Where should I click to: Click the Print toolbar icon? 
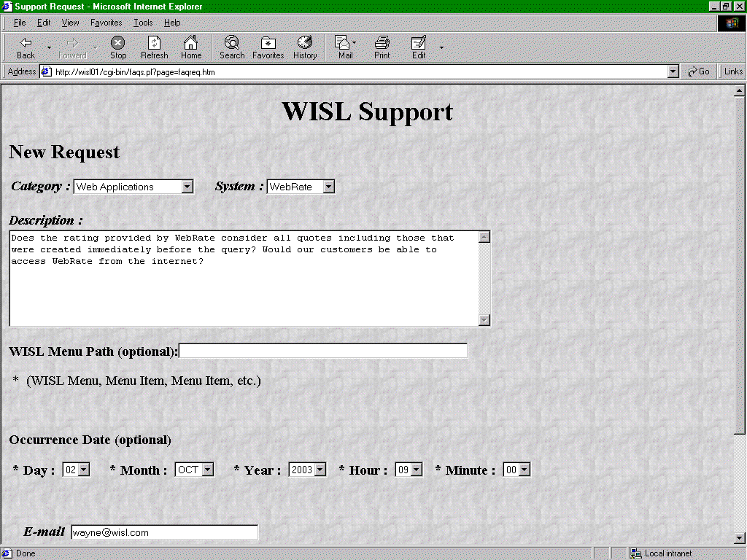pyautogui.click(x=382, y=46)
